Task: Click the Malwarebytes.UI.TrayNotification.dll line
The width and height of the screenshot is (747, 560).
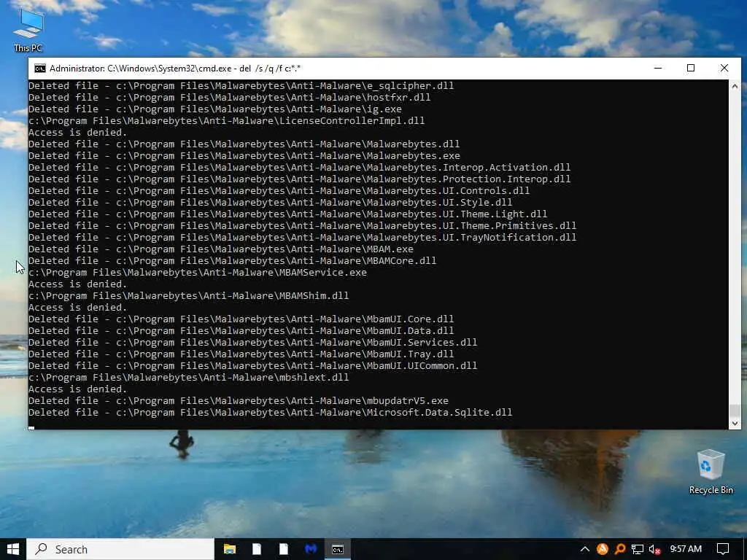Action: click(303, 238)
